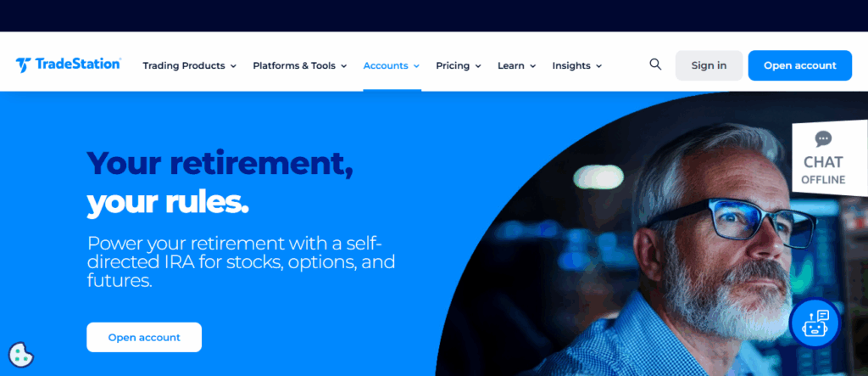Expand the Insights chevron arrow
This screenshot has height=376, width=868.
(598, 66)
